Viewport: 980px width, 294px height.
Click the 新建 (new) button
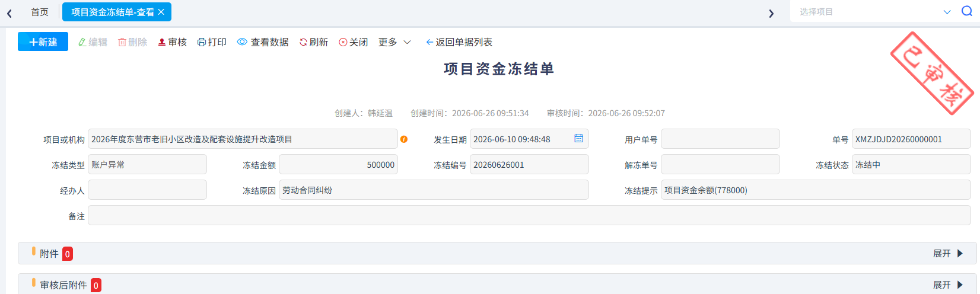(x=43, y=42)
